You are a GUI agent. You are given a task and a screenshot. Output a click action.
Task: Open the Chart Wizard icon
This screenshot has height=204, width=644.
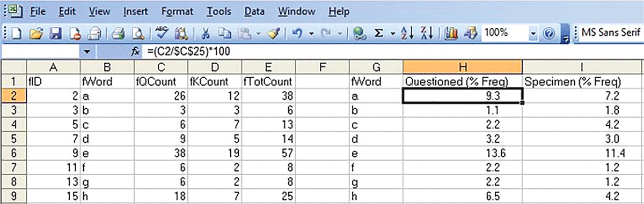(x=452, y=34)
